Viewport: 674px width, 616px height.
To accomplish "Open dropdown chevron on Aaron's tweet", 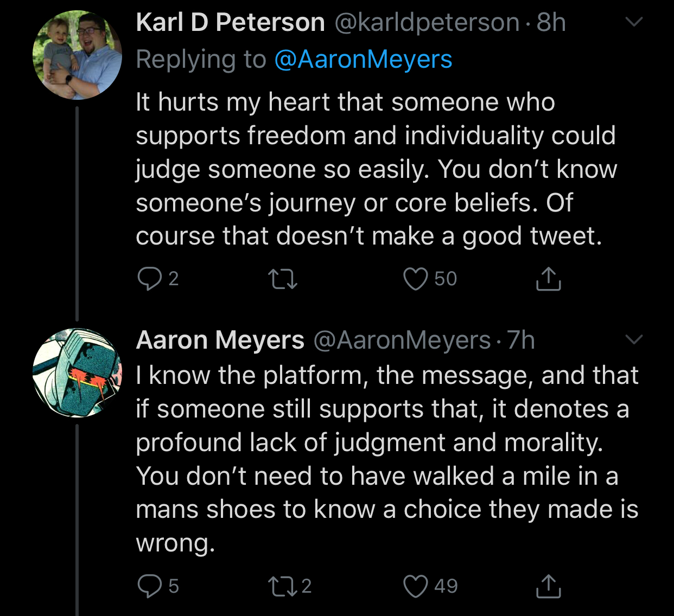I will pos(634,340).
